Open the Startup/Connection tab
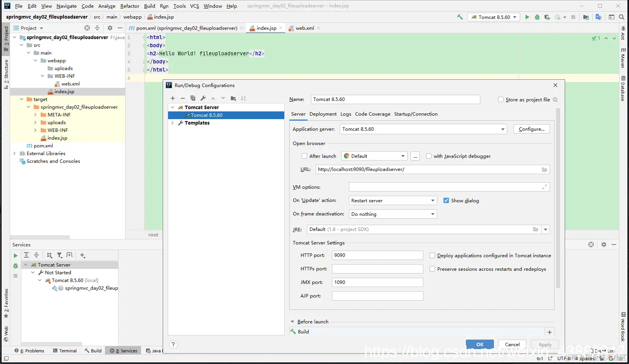629x364 pixels. coord(416,114)
